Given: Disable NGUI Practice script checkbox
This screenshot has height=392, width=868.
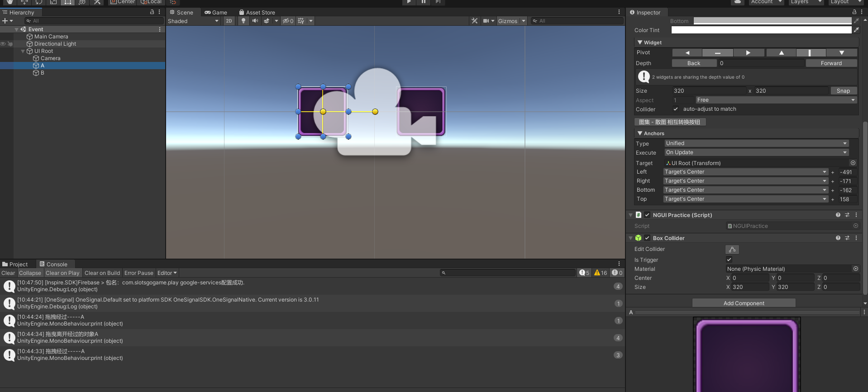Looking at the screenshot, I should coord(647,215).
